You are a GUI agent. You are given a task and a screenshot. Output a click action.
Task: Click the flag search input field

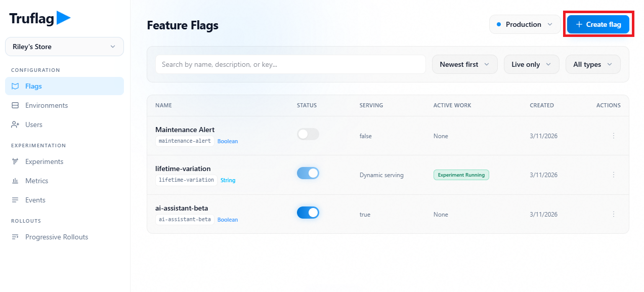point(290,64)
